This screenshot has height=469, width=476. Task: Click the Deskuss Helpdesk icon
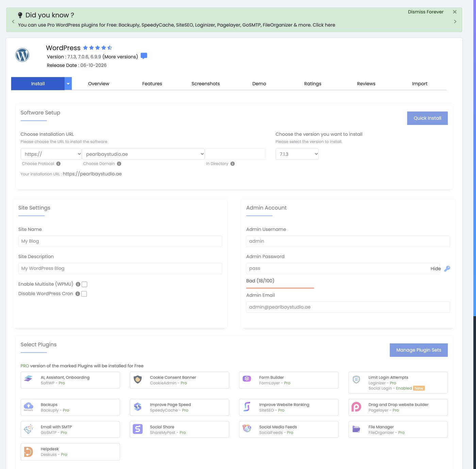[29, 452]
